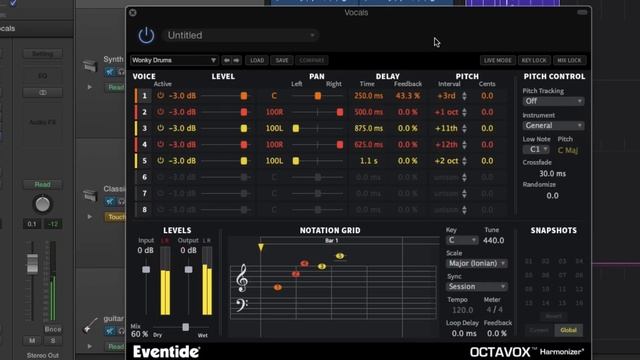The width and height of the screenshot is (640, 360).
Task: Open the Key C dropdown
Action: [461, 240]
